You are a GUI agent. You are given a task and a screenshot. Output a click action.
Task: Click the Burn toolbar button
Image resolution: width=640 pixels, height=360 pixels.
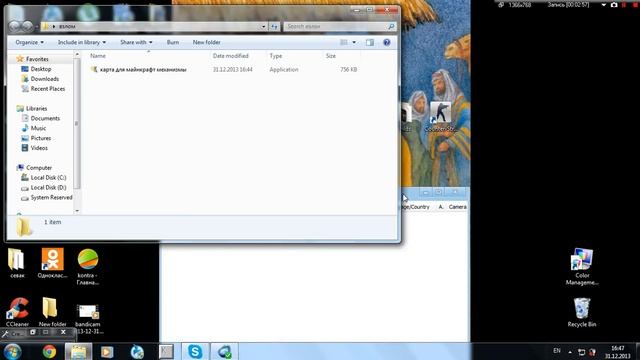tap(173, 42)
